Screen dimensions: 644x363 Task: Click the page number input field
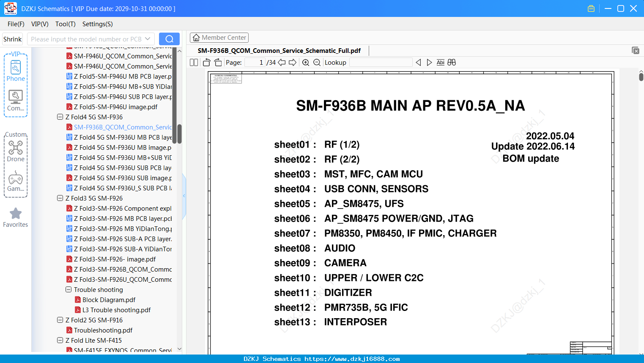click(255, 63)
